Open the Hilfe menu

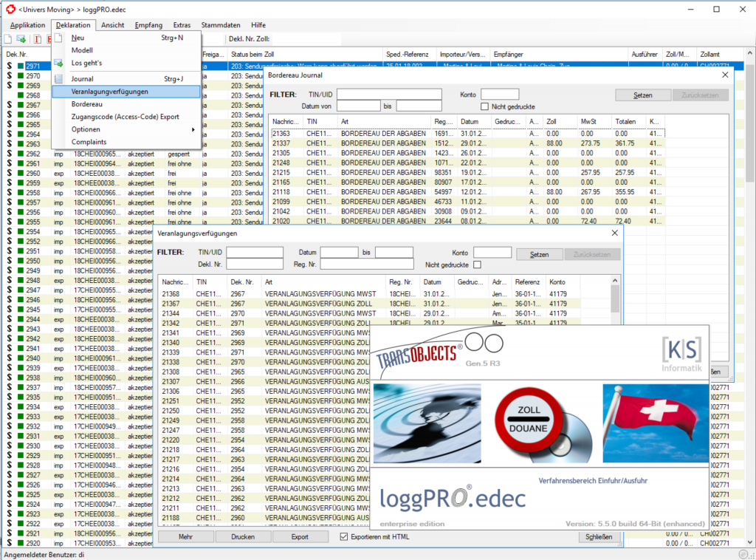[x=258, y=25]
